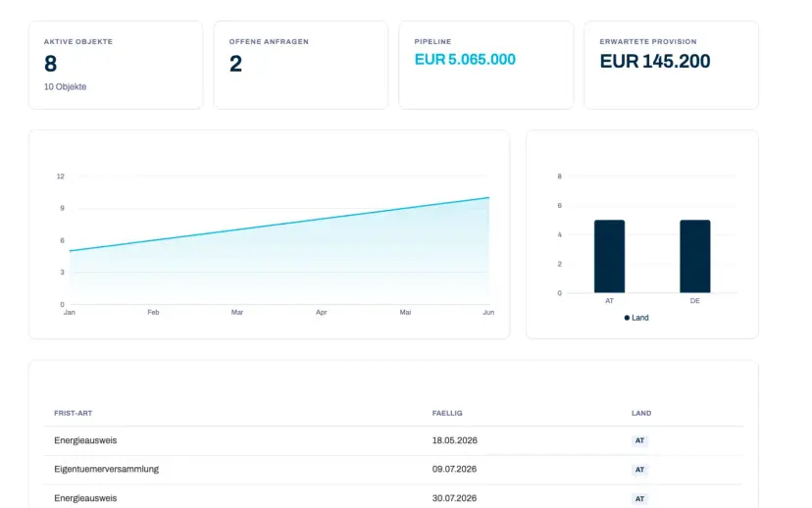Click the Apr label on chart axis

point(321,312)
